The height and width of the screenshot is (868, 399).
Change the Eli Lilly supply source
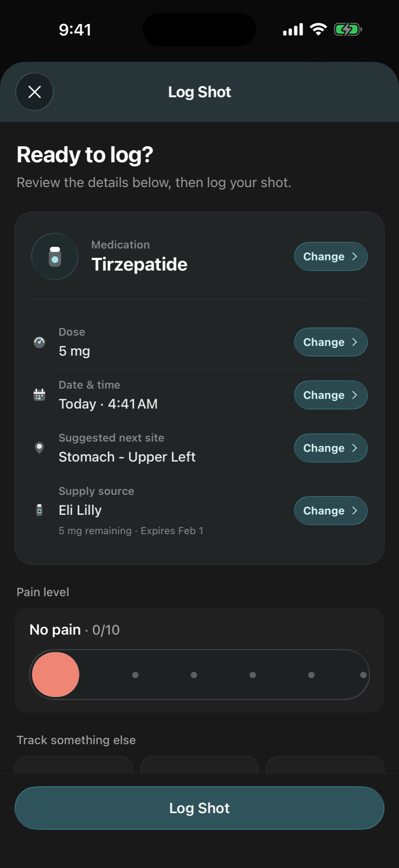pos(331,511)
